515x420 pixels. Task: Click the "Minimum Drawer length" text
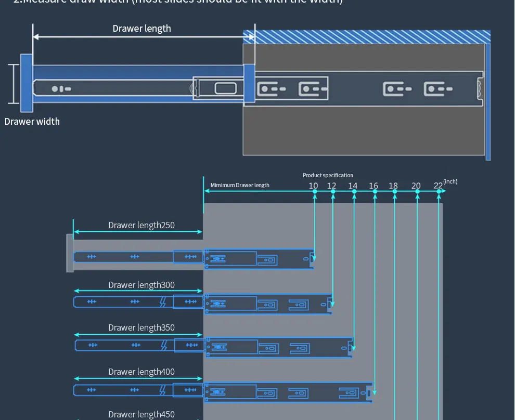pyautogui.click(x=240, y=185)
